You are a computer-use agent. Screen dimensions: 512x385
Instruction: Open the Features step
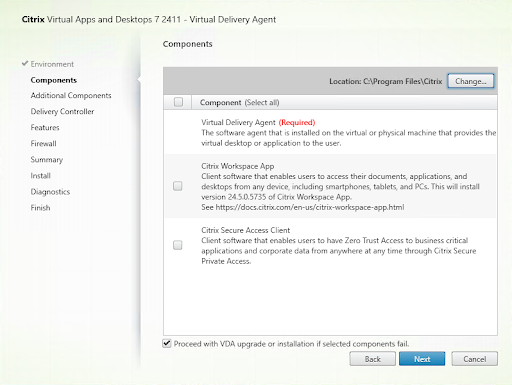(45, 127)
